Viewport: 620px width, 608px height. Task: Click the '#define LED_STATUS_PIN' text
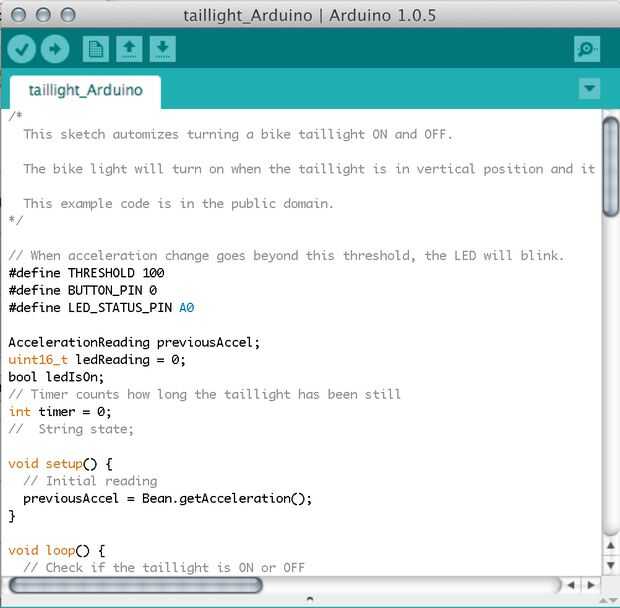(90, 308)
